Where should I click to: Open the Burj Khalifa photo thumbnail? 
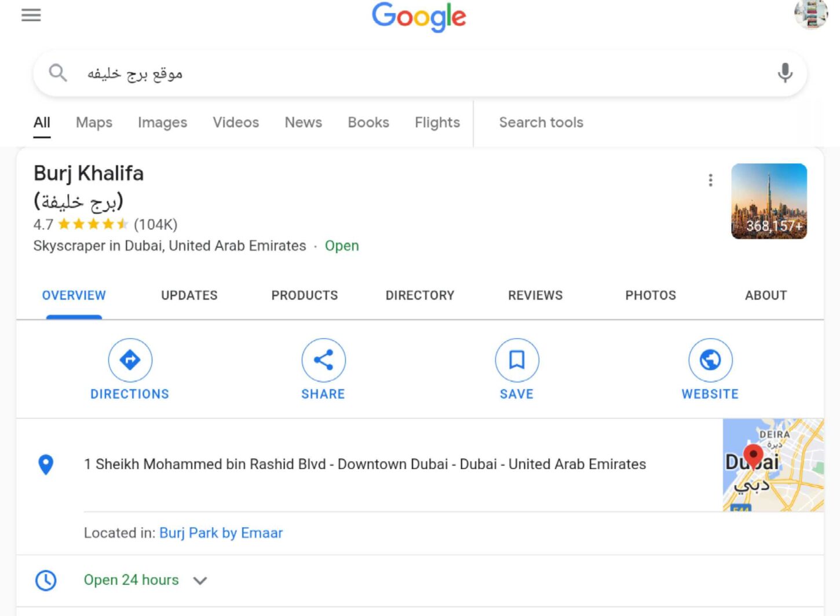click(769, 201)
